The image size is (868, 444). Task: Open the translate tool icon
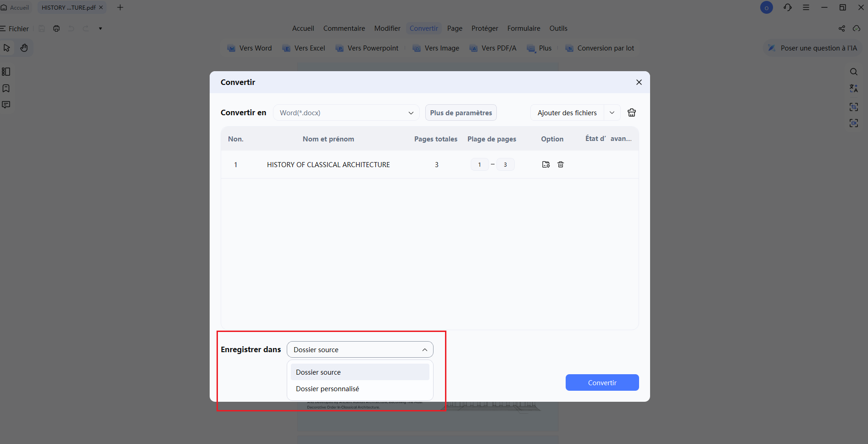[854, 88]
